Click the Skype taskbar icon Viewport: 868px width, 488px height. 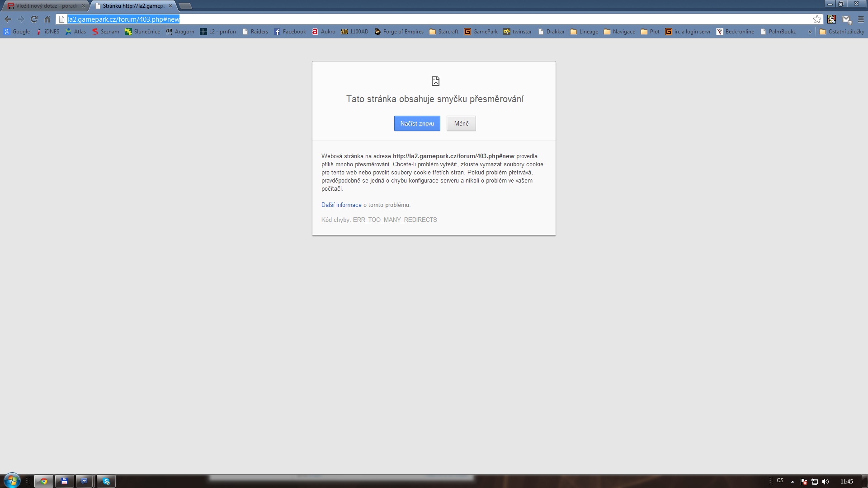[106, 481]
